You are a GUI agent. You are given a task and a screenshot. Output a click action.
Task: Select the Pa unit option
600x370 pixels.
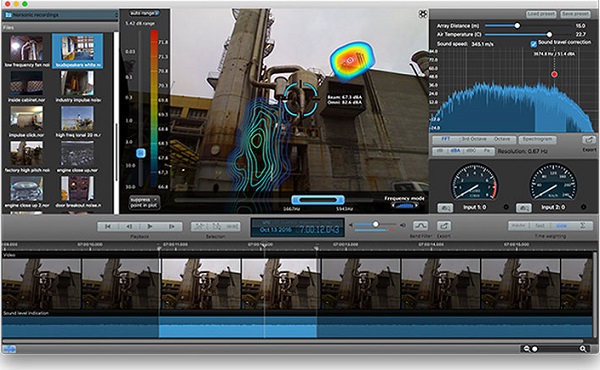point(486,151)
